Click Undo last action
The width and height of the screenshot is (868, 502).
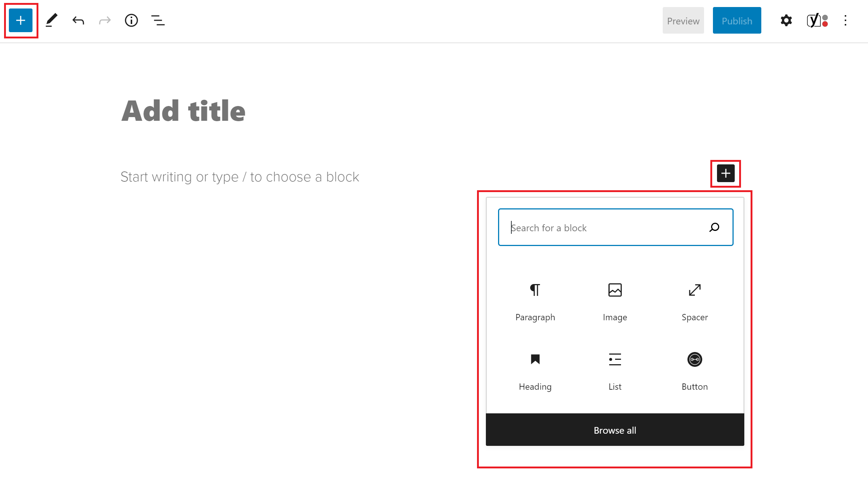78,20
